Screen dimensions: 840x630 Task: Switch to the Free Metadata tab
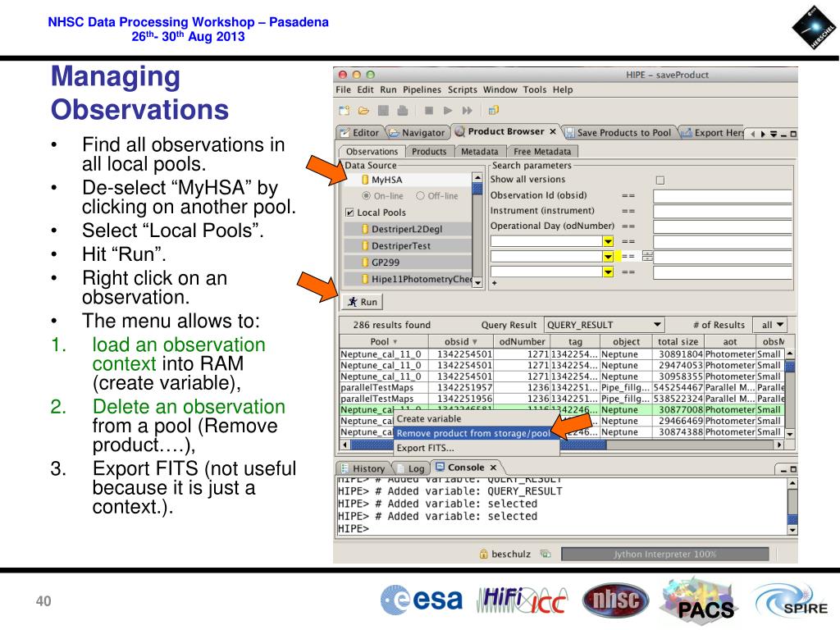[x=541, y=152]
